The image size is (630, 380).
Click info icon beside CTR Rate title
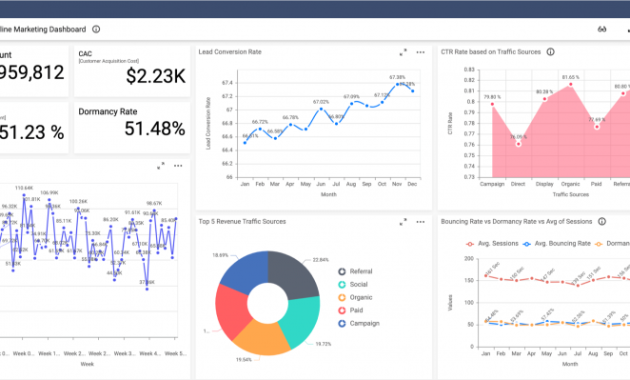point(550,52)
